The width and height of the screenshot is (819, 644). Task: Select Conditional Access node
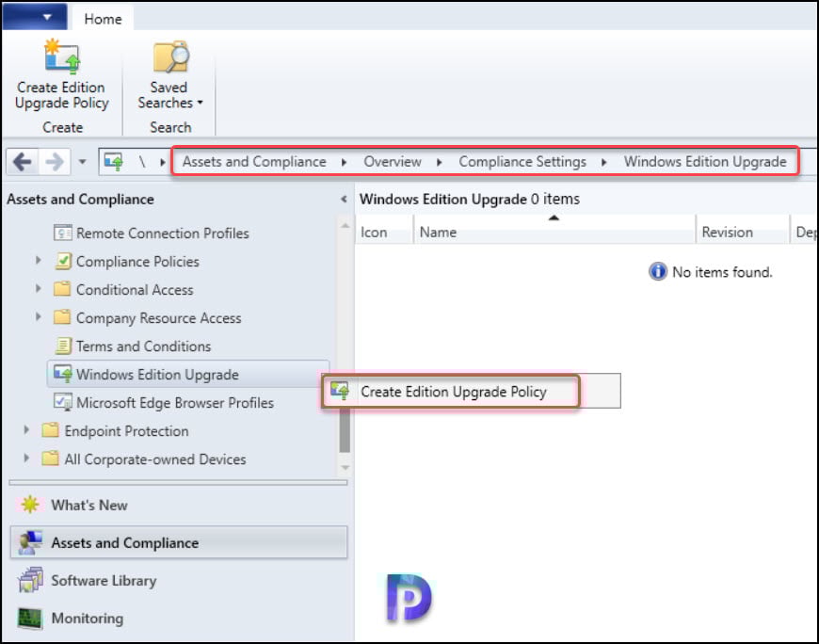click(x=135, y=289)
